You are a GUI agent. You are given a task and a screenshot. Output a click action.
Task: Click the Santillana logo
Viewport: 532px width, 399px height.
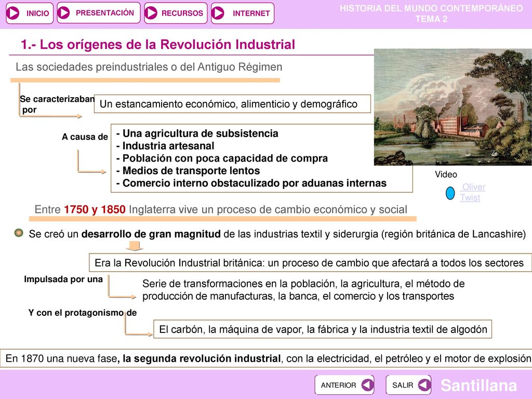tap(478, 385)
